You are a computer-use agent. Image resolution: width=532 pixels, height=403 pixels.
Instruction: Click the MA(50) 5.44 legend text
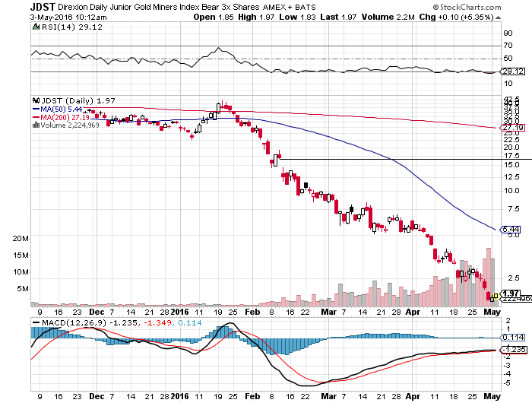coord(62,109)
